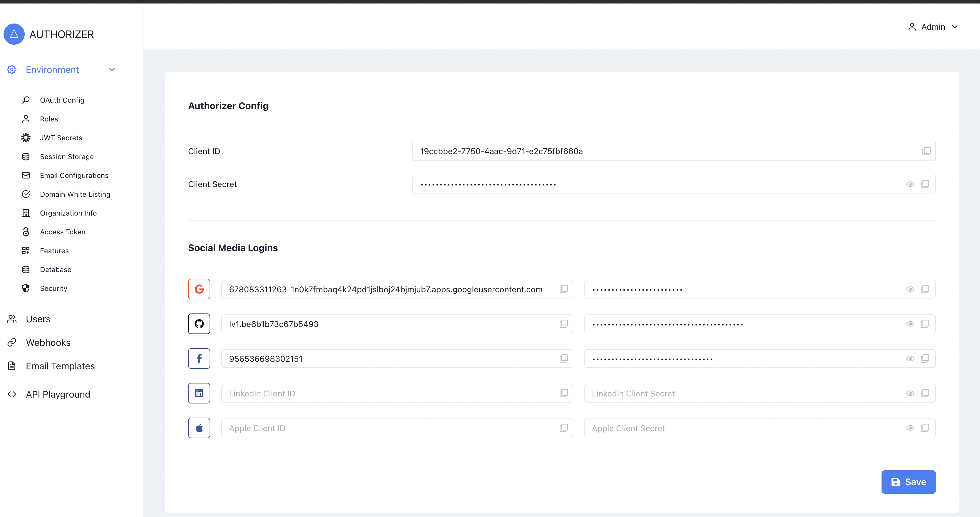Focus the LinkedIn Client Secret field
980x517 pixels.
(x=760, y=393)
